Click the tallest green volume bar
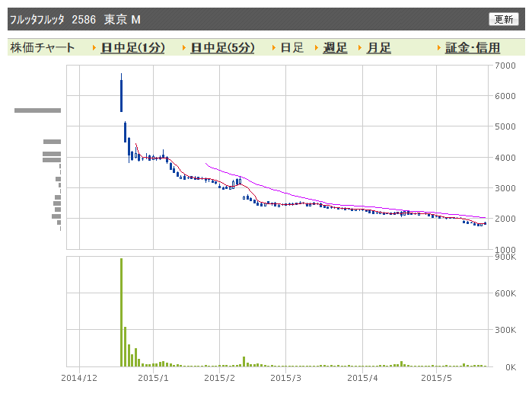The width and height of the screenshot is (532, 400). (122, 312)
